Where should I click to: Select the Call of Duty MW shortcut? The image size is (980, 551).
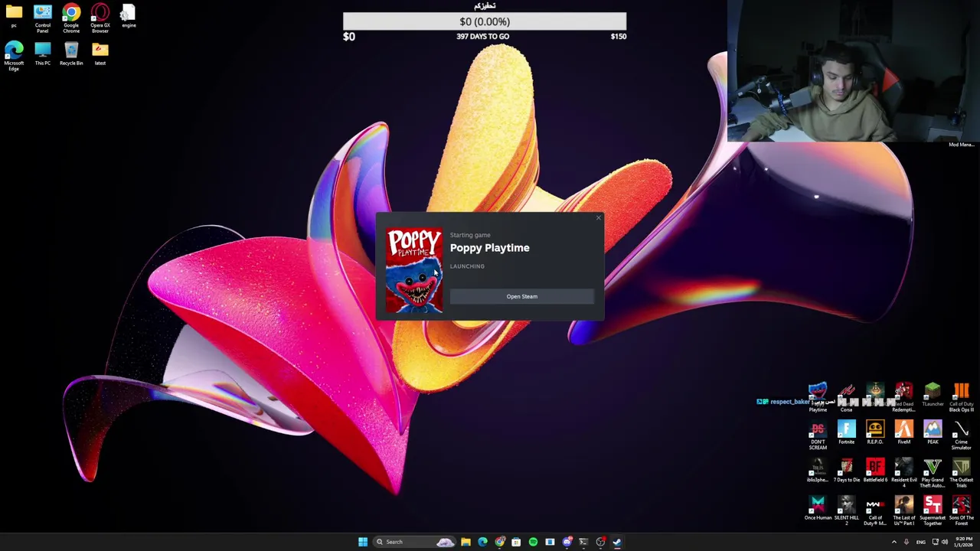click(x=875, y=511)
